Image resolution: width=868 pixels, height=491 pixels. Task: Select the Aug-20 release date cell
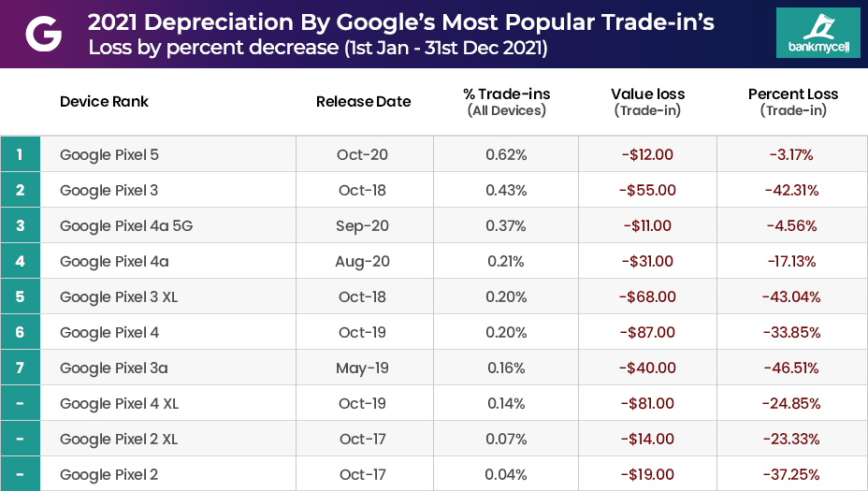(363, 261)
